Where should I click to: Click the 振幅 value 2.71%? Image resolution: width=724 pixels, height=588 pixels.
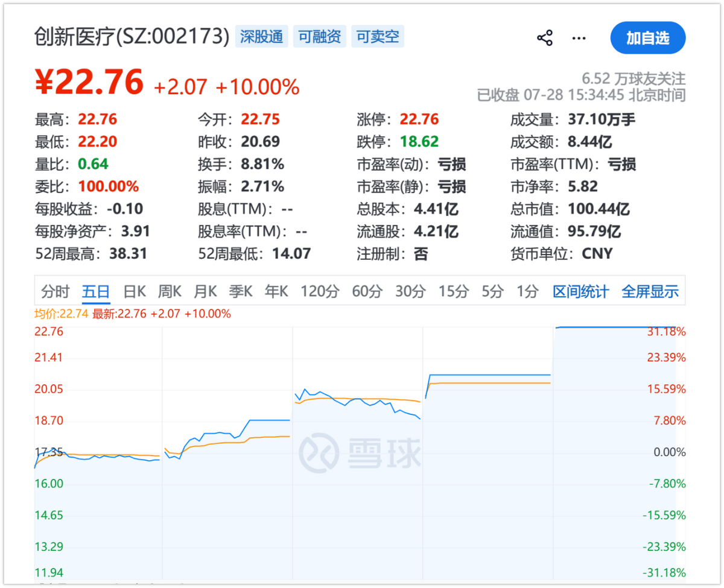[x=263, y=186]
